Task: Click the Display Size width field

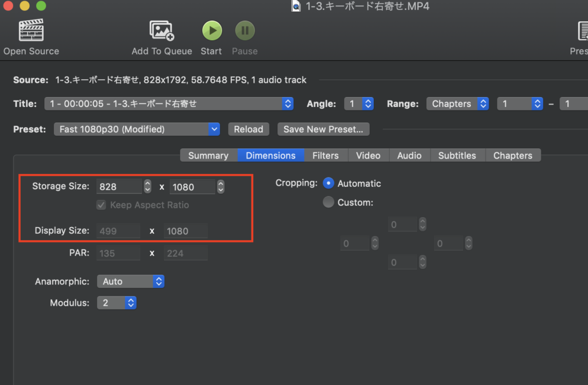Action: (x=118, y=231)
